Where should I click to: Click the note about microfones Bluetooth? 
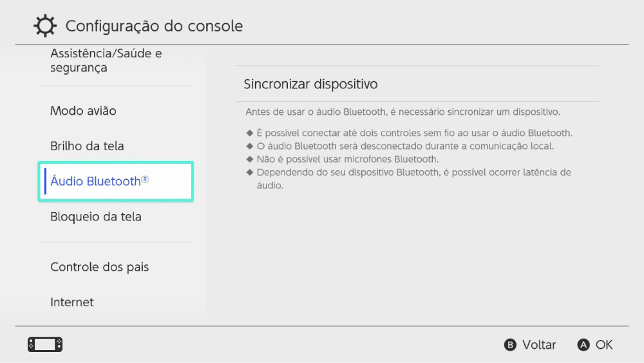coord(347,159)
